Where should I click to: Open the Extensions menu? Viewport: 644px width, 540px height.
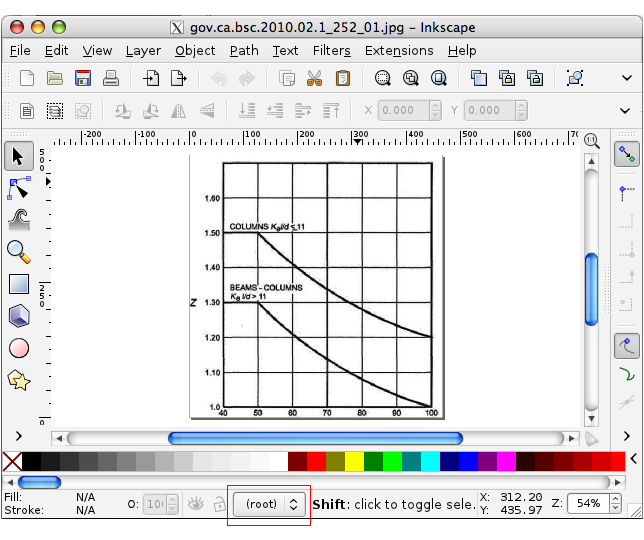pos(399,50)
